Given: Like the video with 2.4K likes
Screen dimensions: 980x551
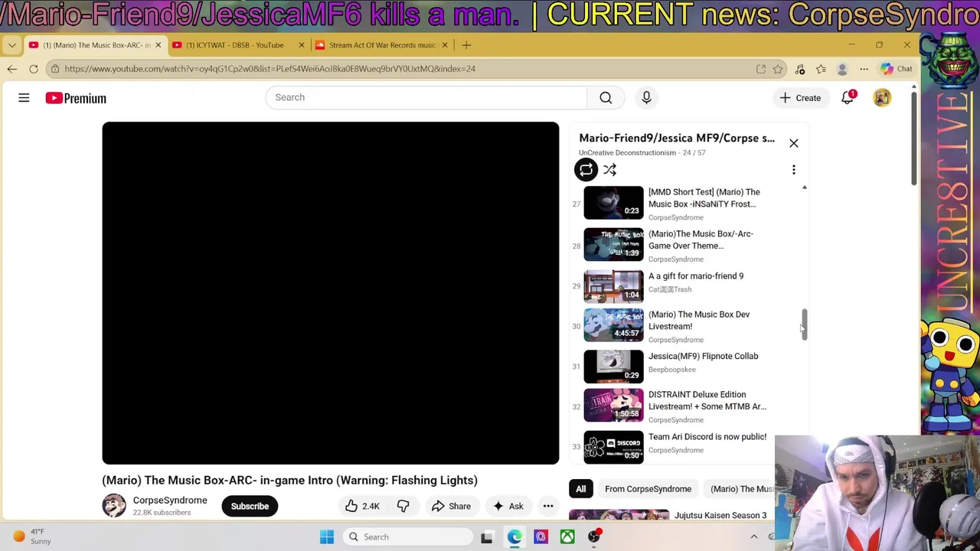Looking at the screenshot, I should click(x=361, y=506).
